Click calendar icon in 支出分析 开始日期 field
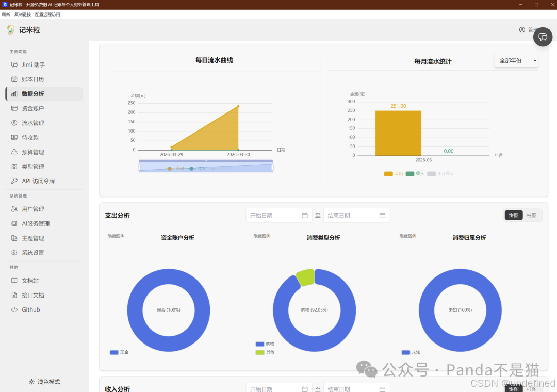Image resolution: width=557 pixels, height=392 pixels. coord(305,216)
